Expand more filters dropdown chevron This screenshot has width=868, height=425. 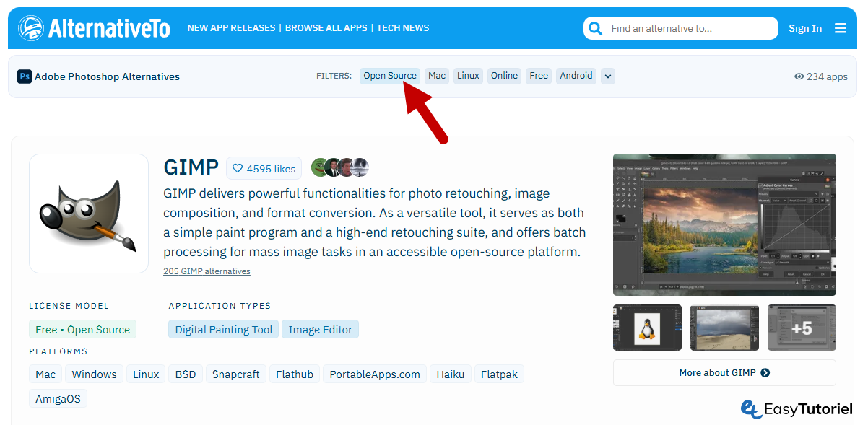[x=608, y=76]
